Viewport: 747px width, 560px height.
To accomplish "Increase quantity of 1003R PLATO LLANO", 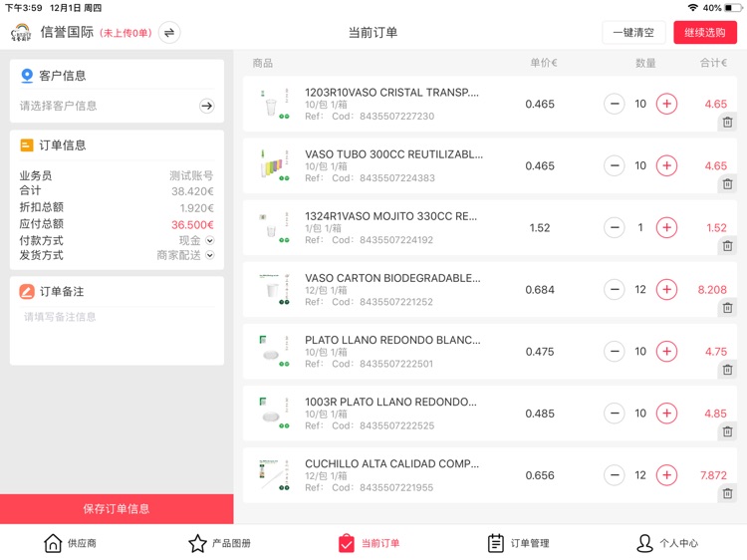I will point(667,414).
